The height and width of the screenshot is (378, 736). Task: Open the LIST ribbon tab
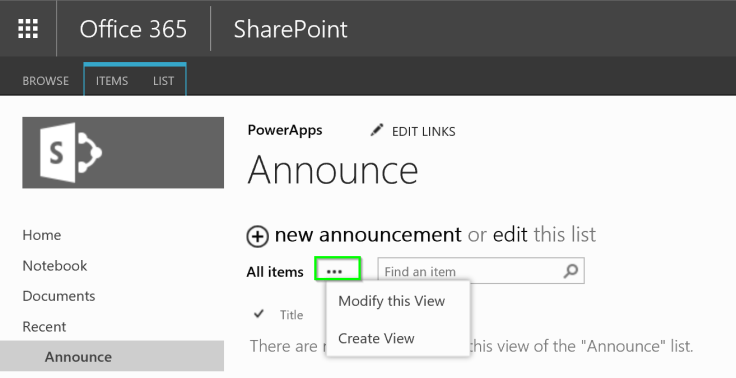[163, 81]
